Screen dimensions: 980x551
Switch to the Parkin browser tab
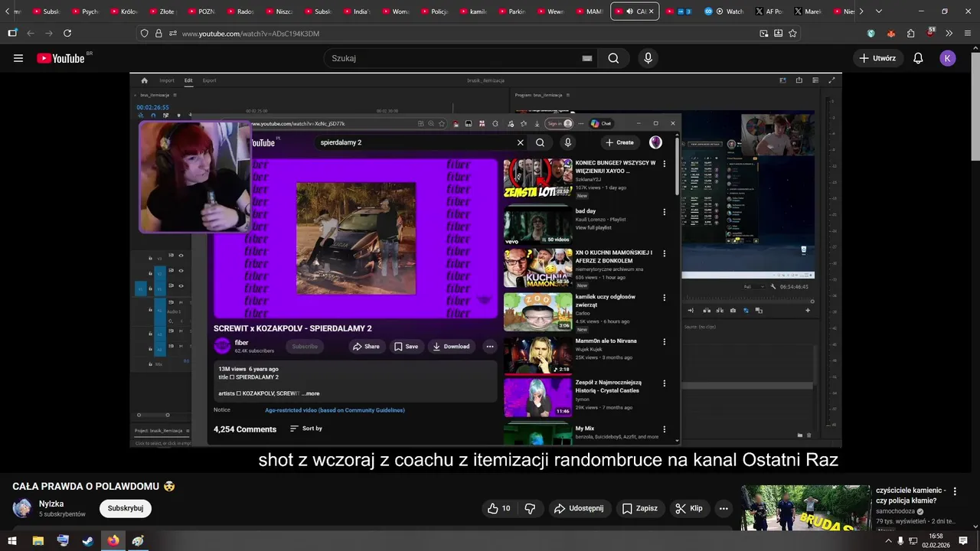511,11
